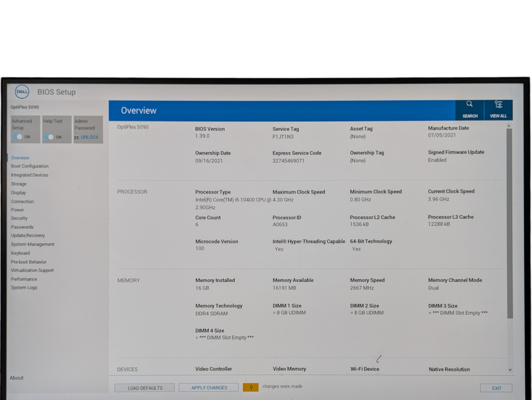Open Update,Recovery section
This screenshot has width=532, height=400.
click(28, 235)
